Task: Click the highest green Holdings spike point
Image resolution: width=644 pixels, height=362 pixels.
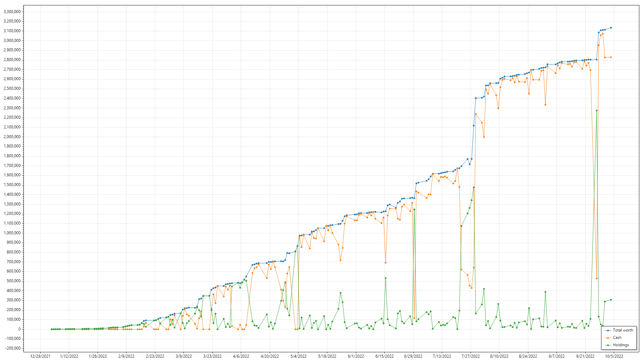Action: tap(596, 110)
